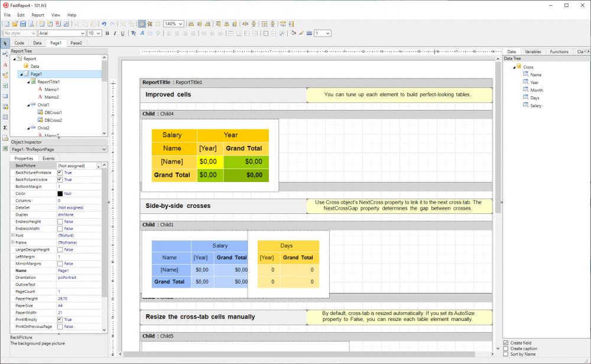Open the zoom level dropdown

180,24
